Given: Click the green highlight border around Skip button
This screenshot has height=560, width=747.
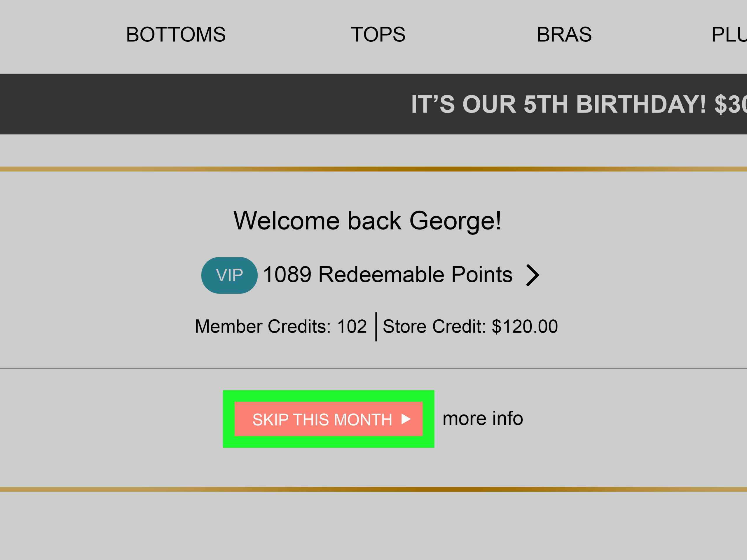Looking at the screenshot, I should pos(329,395).
